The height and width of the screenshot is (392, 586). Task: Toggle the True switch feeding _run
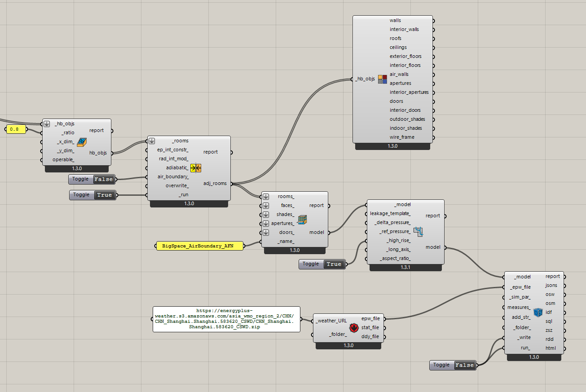[105, 195]
